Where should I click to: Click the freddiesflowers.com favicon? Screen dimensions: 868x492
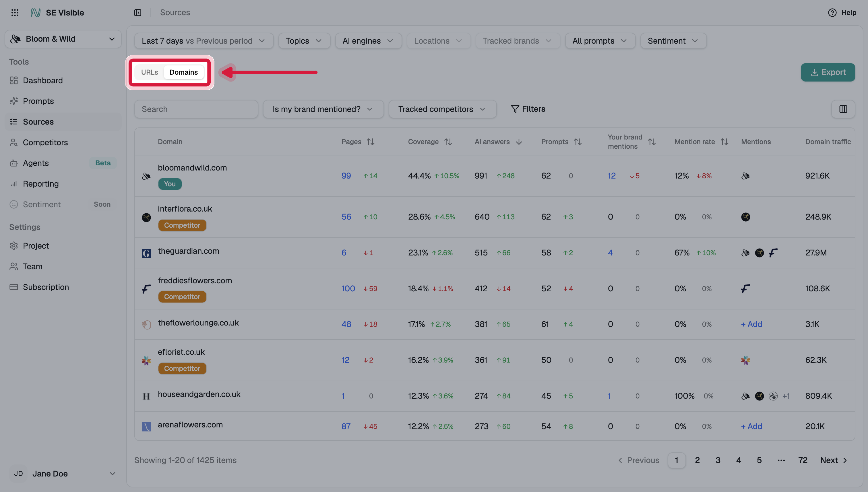[x=146, y=289]
